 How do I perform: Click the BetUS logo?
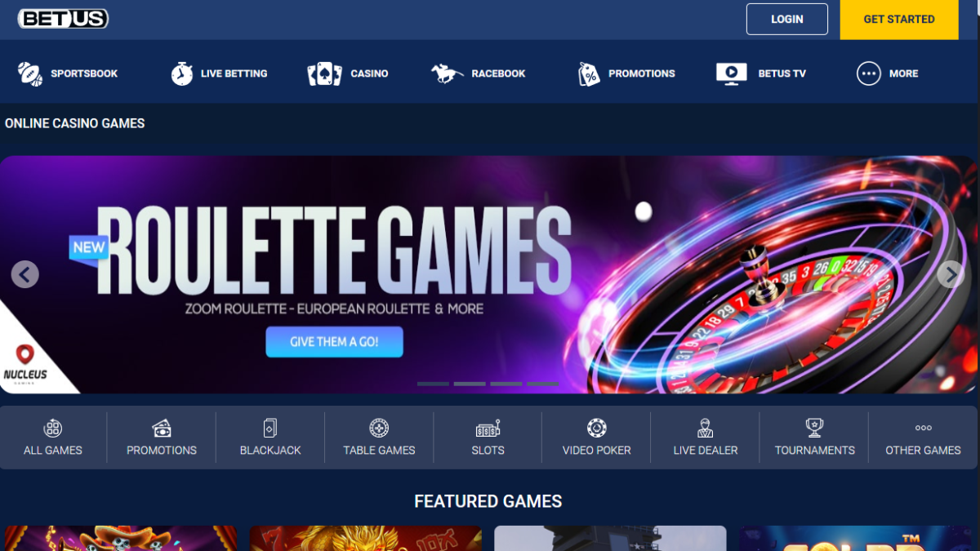point(63,19)
